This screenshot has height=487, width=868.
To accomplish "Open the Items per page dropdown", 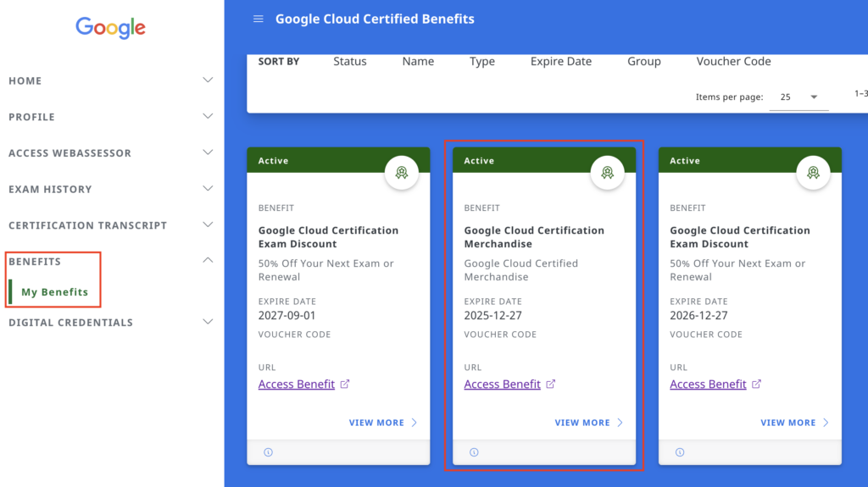I will (x=798, y=97).
